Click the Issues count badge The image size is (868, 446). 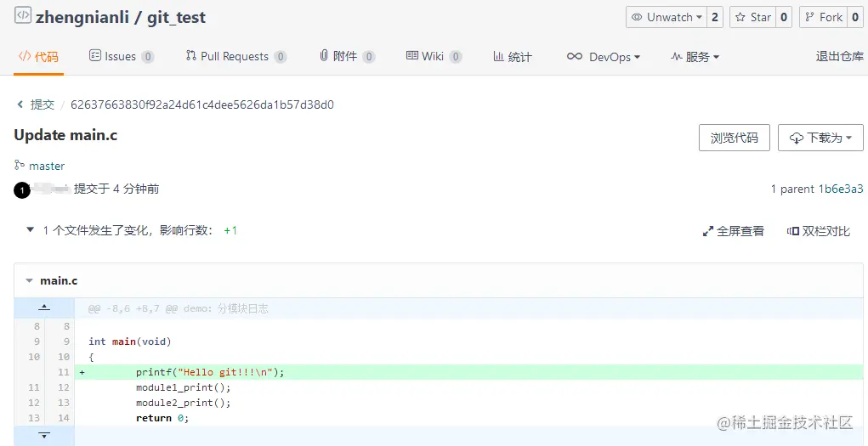tap(147, 57)
